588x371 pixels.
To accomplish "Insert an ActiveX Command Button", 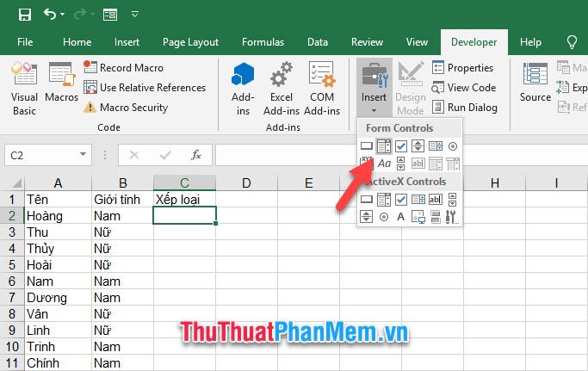I will (x=367, y=199).
